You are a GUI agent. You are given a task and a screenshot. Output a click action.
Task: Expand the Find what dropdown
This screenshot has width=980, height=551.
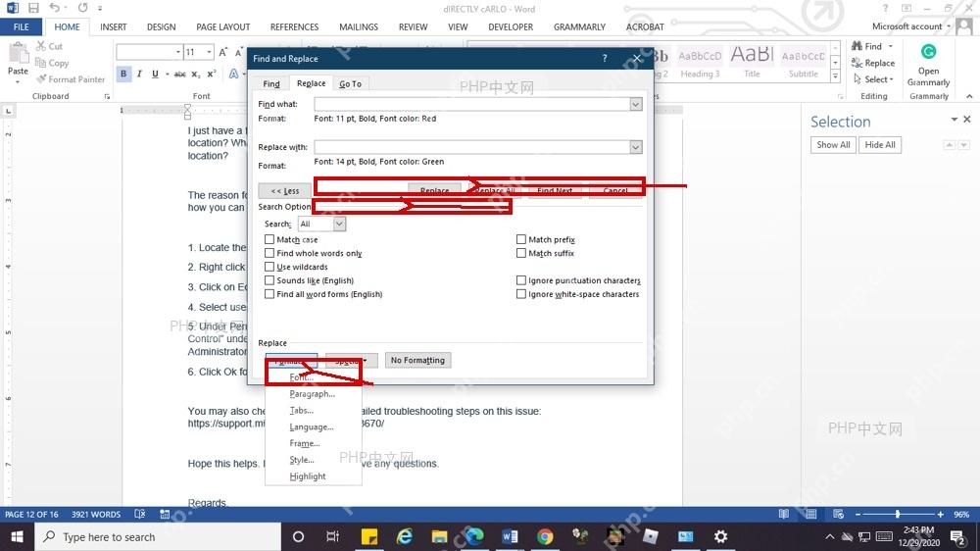coord(636,105)
